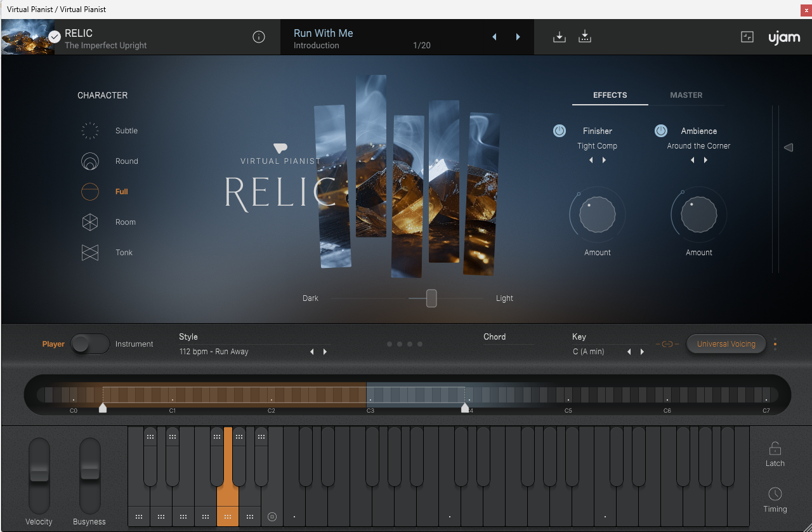Viewport: 812px width, 532px height.
Task: Click the save-as preset icon
Action: [585, 37]
